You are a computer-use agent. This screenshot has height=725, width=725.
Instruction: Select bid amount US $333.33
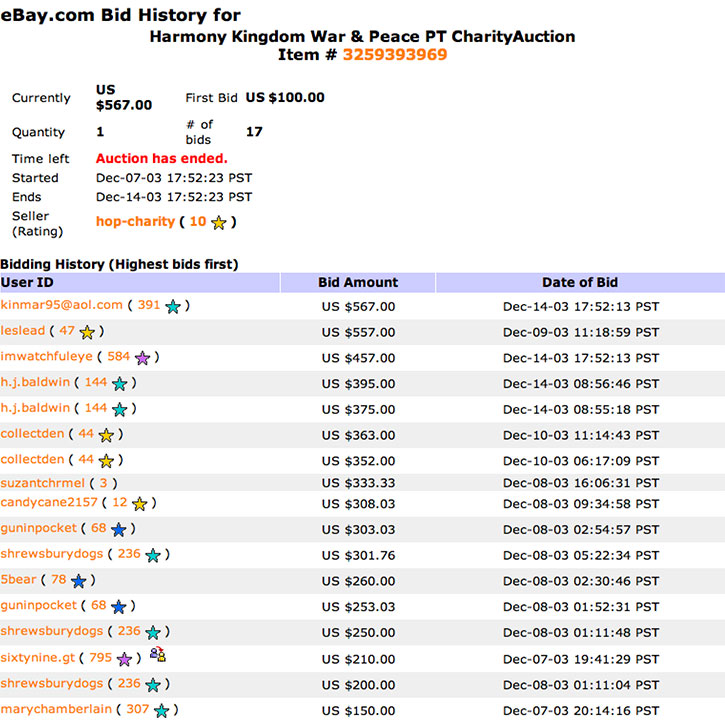pyautogui.click(x=358, y=483)
